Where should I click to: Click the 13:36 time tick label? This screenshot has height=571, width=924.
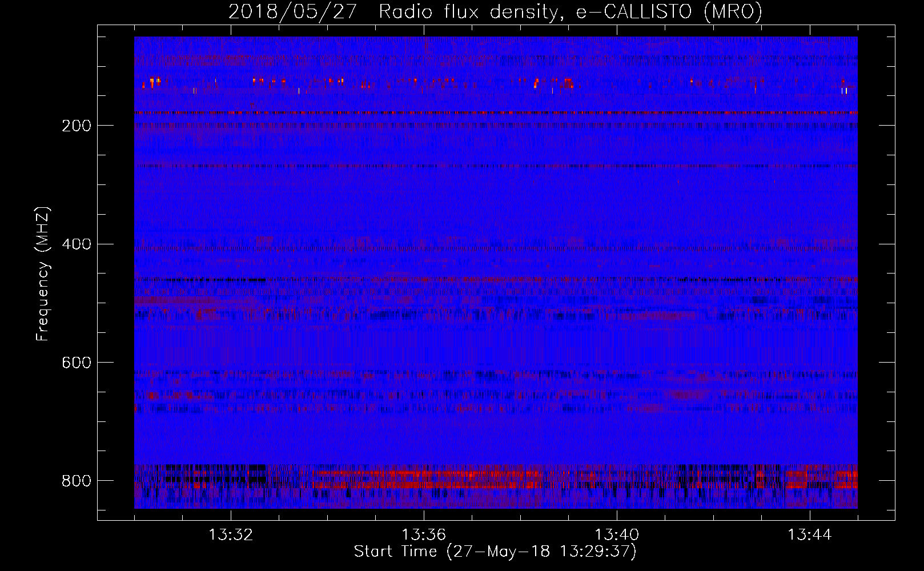tap(424, 535)
